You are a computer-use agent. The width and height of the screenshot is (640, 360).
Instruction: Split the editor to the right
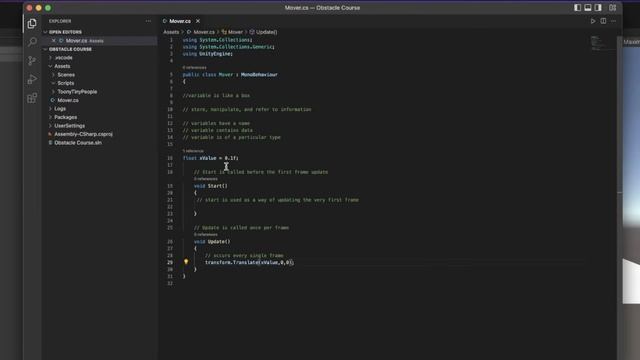click(x=603, y=21)
